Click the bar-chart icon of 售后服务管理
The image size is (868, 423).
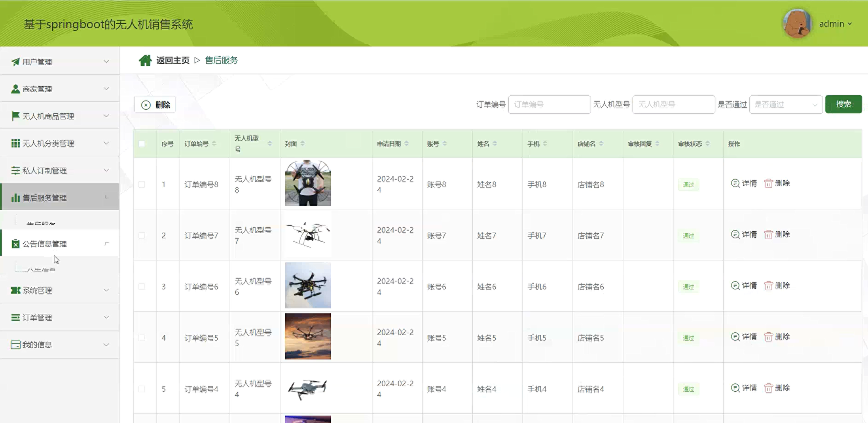tap(15, 198)
